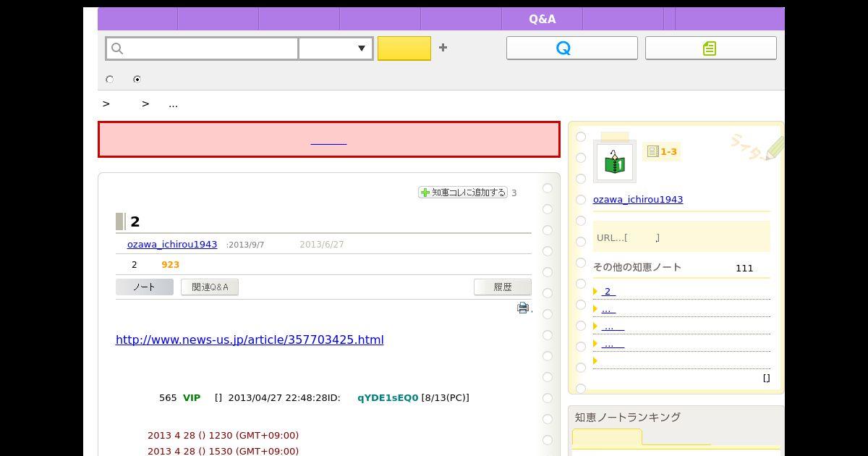Select the already-checked radio button under the search box
868x456 pixels.
(x=137, y=80)
